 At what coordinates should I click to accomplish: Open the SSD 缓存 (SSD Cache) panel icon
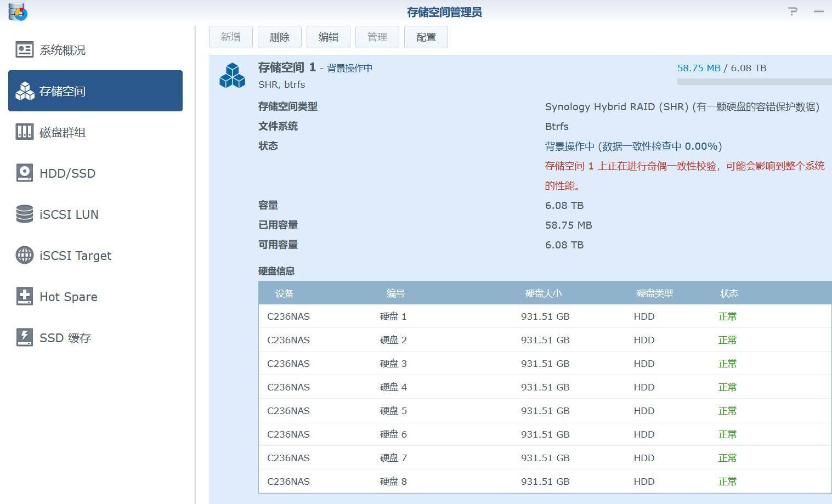coord(24,337)
